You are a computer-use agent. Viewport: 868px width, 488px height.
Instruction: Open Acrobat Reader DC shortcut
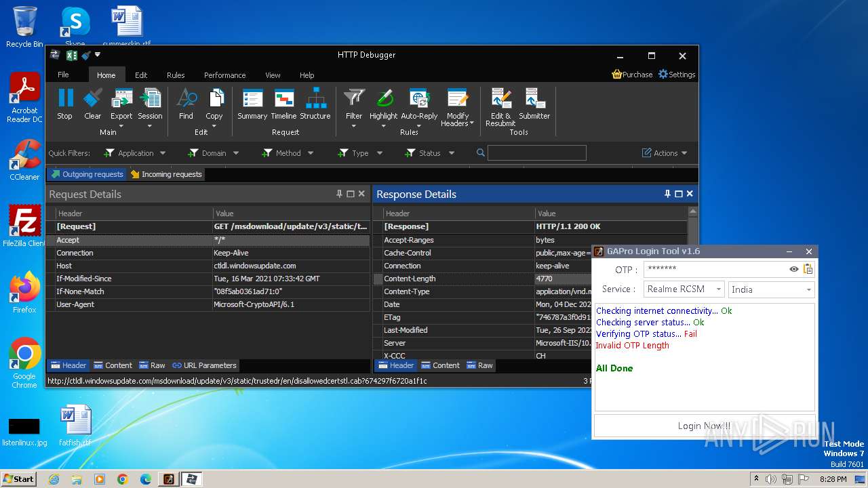click(x=24, y=98)
